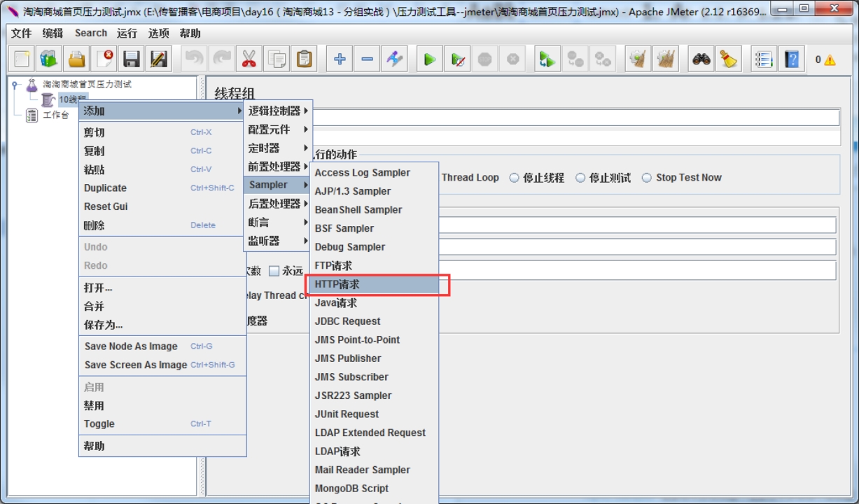The width and height of the screenshot is (859, 504).
Task: Reset search with the brush icon
Action: [729, 59]
